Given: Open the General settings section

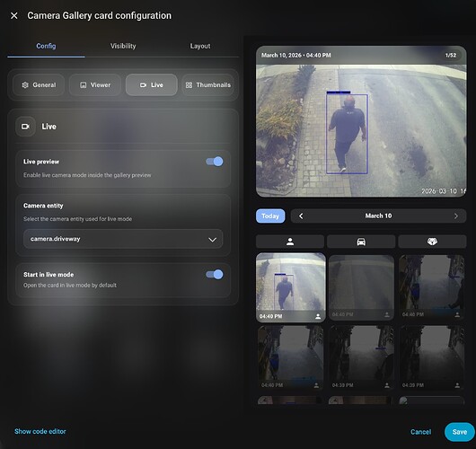Looking at the screenshot, I should click(39, 85).
